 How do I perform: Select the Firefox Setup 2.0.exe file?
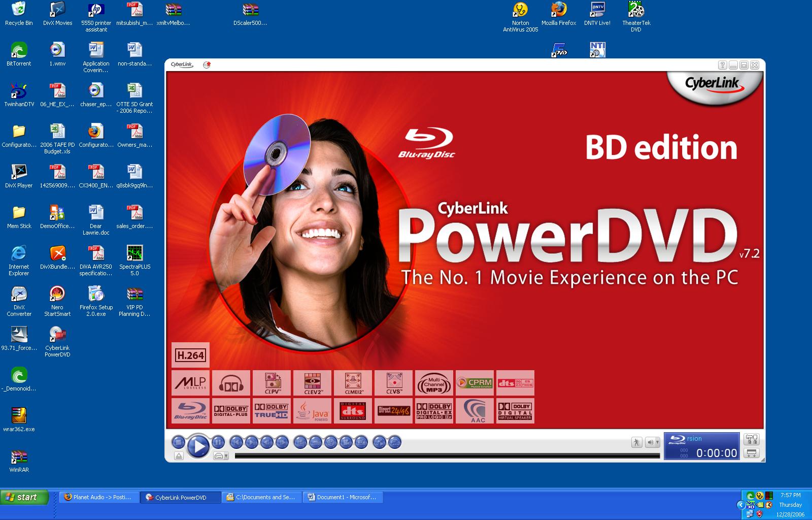coord(96,301)
